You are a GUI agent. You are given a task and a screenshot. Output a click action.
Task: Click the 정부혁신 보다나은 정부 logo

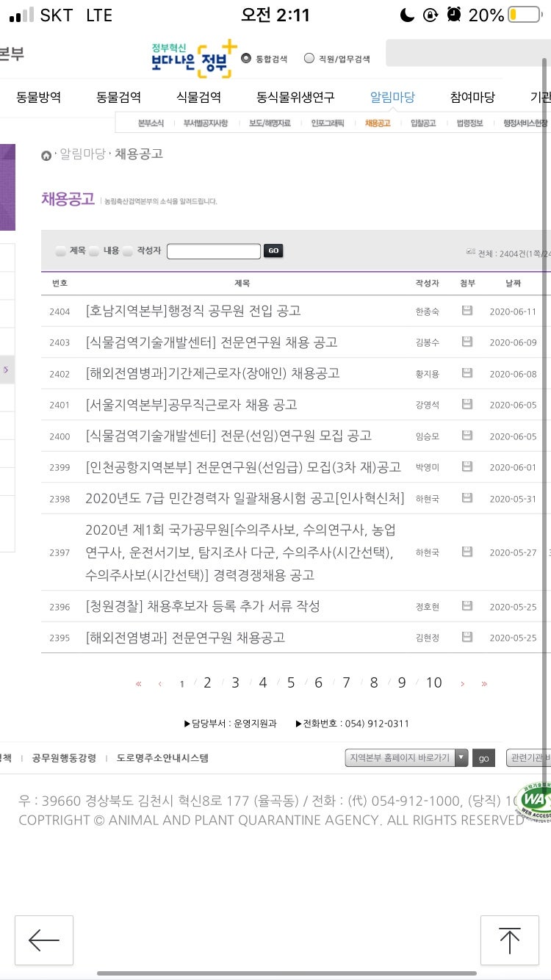[x=194, y=59]
